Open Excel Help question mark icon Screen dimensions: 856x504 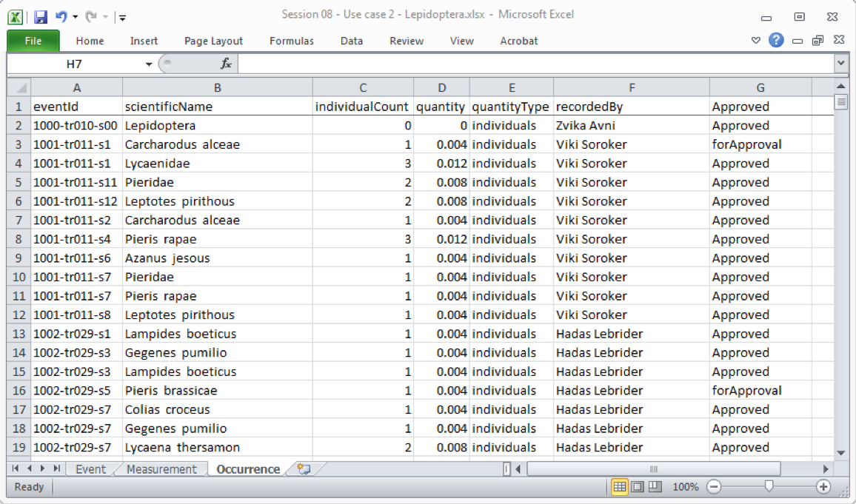pyautogui.click(x=776, y=41)
